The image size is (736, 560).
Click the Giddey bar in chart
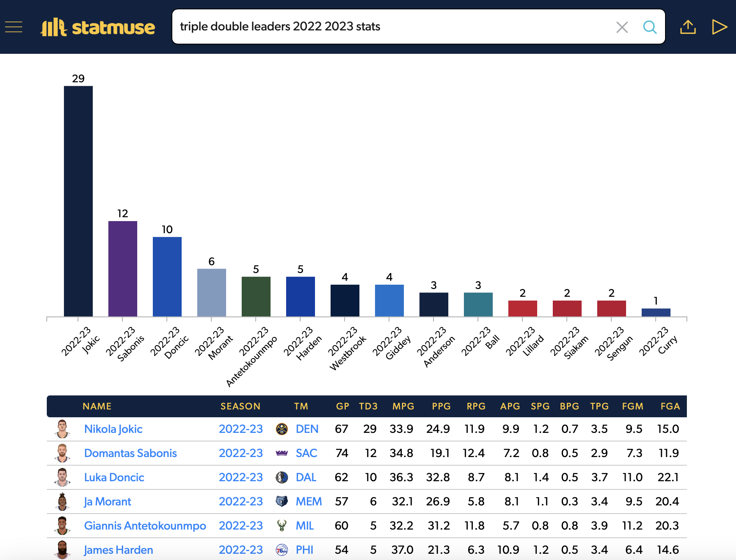pos(389,300)
